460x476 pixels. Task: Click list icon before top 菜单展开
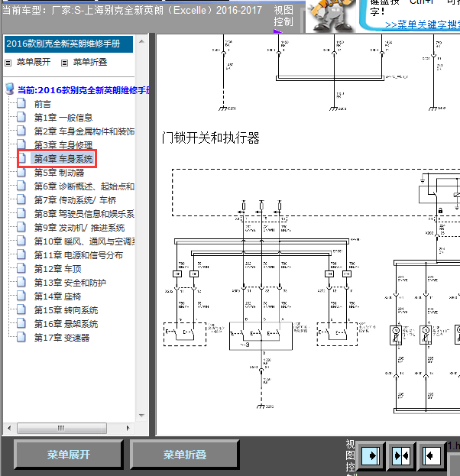pos(8,63)
